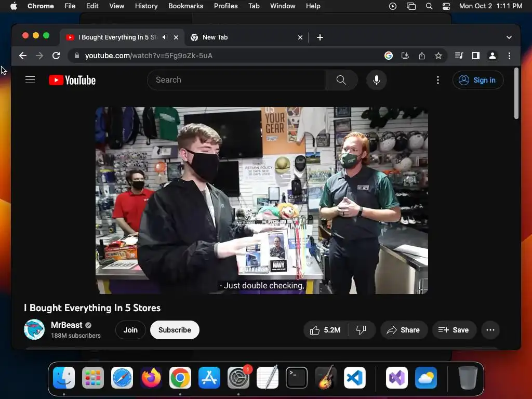Close the New Tab tab
This screenshot has width=532, height=399.
coord(300,37)
